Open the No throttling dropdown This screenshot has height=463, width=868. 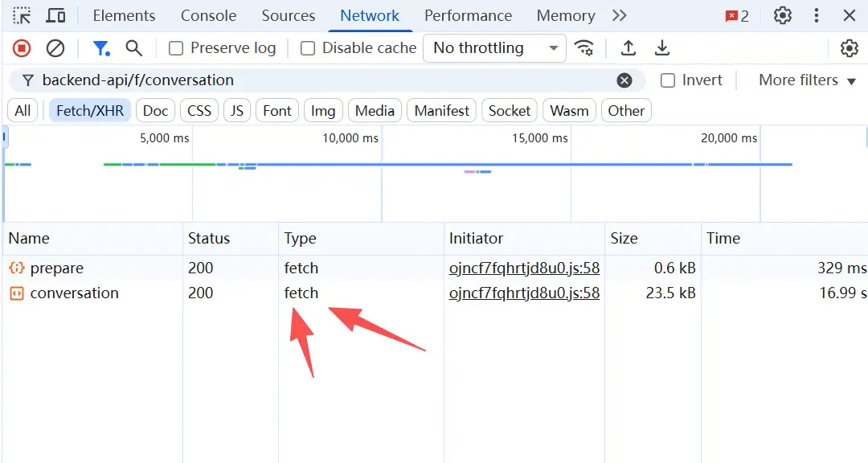[494, 48]
